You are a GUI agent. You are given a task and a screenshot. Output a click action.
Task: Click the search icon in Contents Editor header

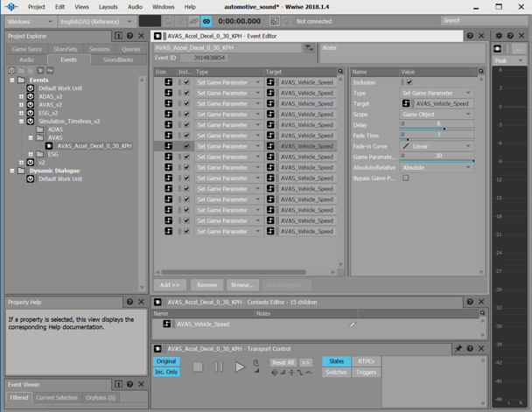pos(482,313)
